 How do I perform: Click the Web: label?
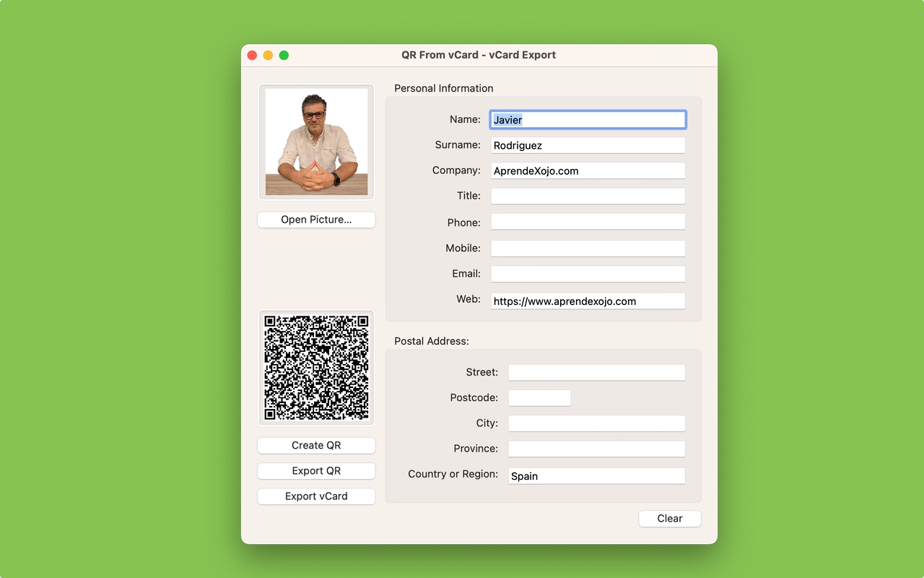click(x=468, y=298)
